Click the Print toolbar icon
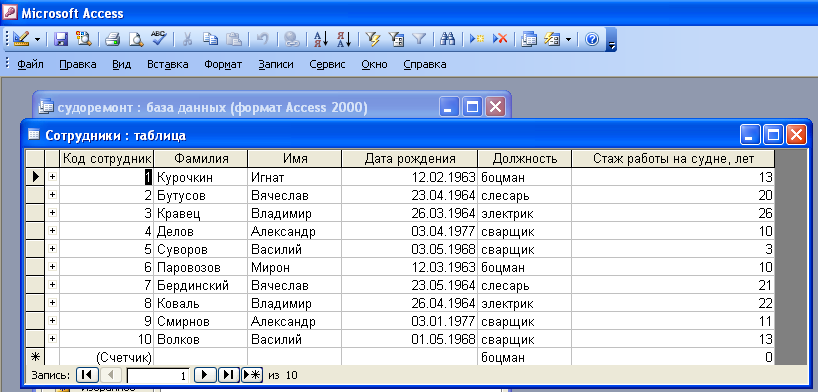The width and height of the screenshot is (818, 392). coord(113,39)
